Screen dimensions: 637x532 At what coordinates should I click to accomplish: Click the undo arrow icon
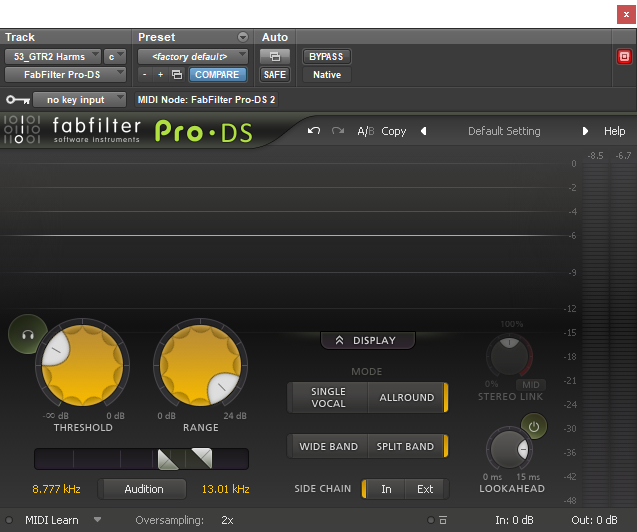(314, 131)
